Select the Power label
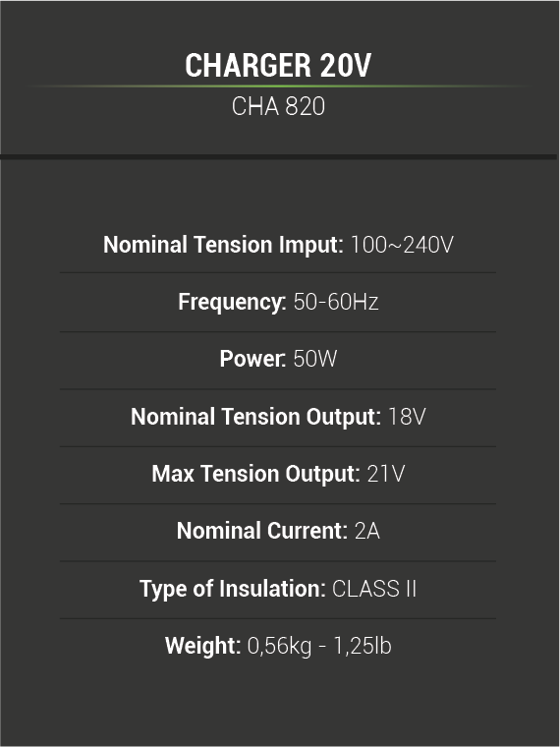 coord(252,359)
